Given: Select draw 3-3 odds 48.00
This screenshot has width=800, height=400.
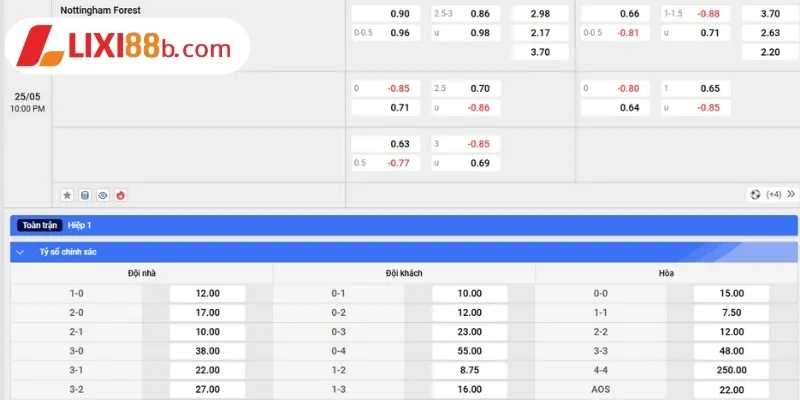Looking at the screenshot, I should [x=731, y=351].
